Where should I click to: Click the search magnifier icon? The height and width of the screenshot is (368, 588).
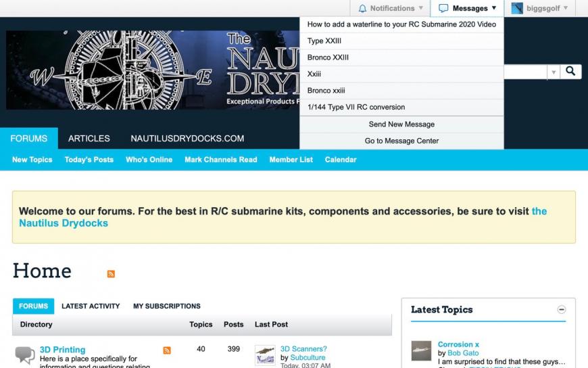click(x=570, y=71)
